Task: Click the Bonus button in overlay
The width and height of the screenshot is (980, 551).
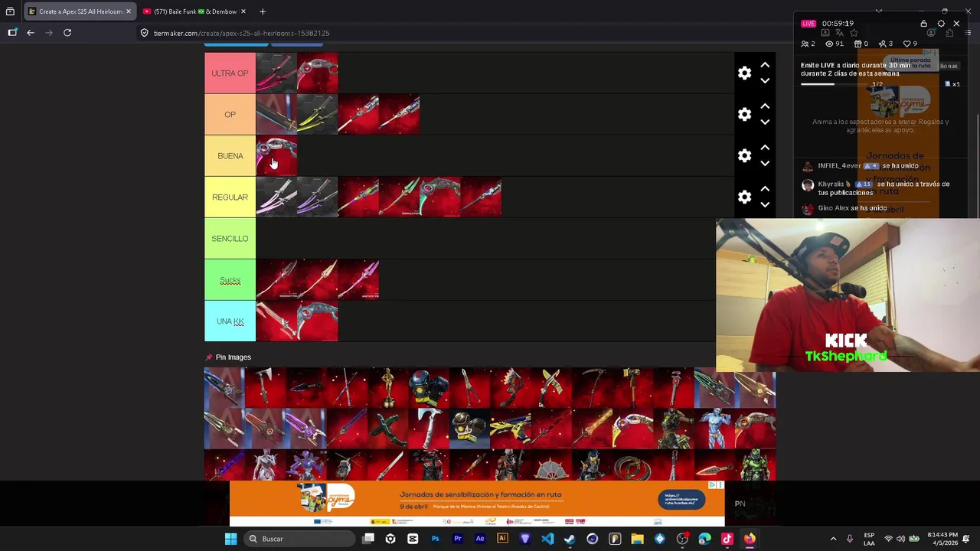Action: click(948, 67)
